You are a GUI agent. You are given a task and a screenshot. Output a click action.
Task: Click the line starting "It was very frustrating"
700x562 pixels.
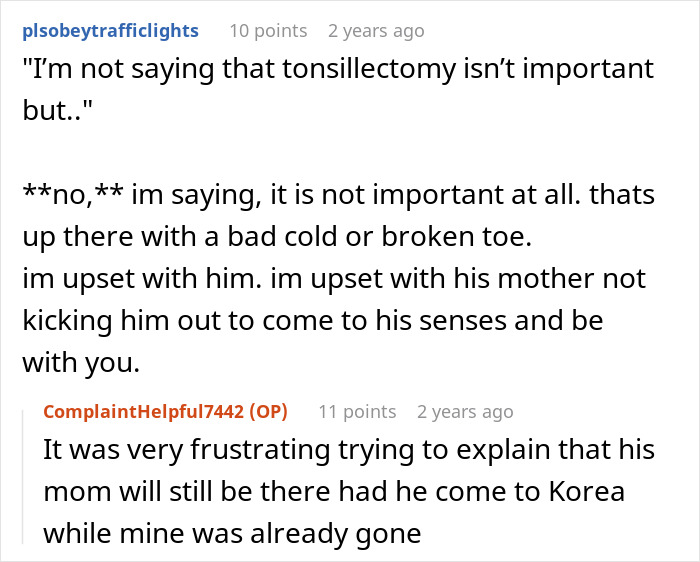348,450
